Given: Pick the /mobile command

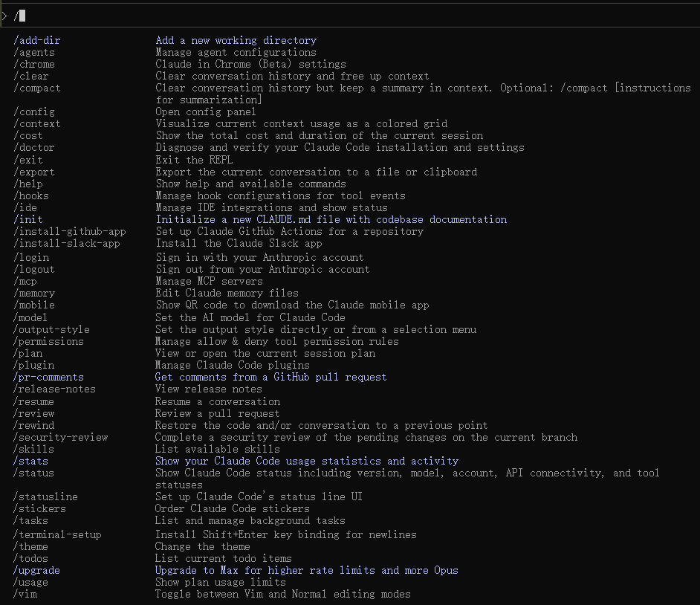Looking at the screenshot, I should pos(34,305).
